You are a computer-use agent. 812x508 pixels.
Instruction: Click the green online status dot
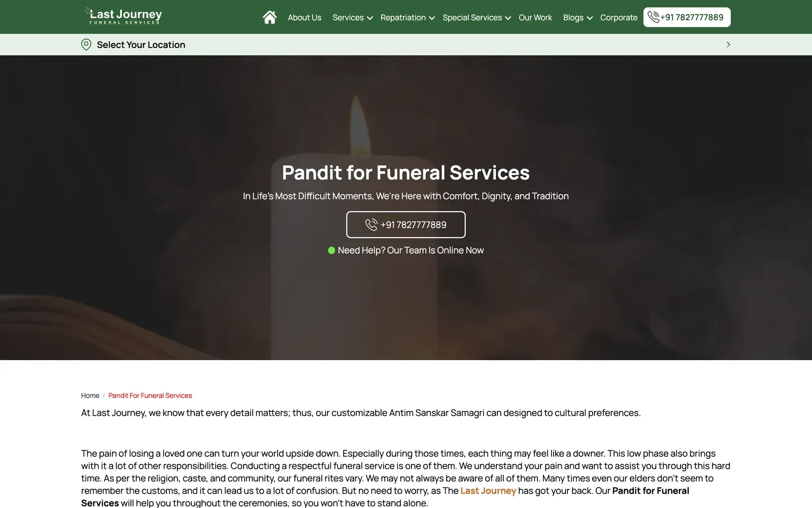pos(331,250)
